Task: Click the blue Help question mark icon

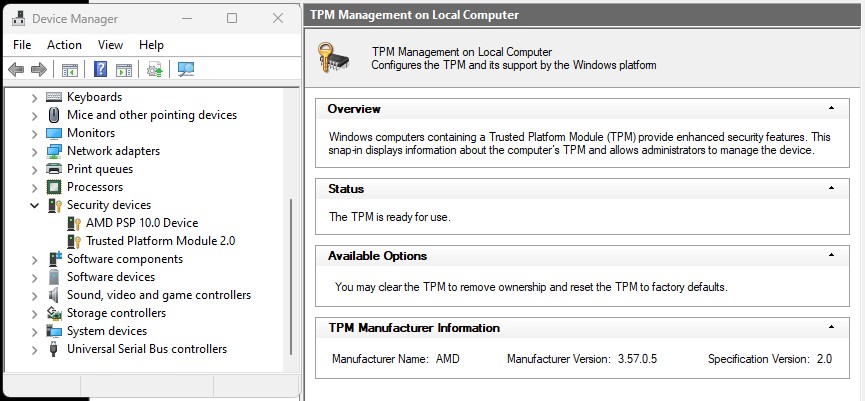Action: click(100, 69)
